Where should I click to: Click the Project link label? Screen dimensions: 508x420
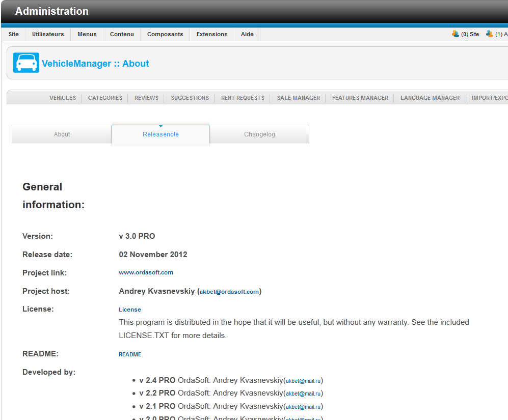(44, 273)
